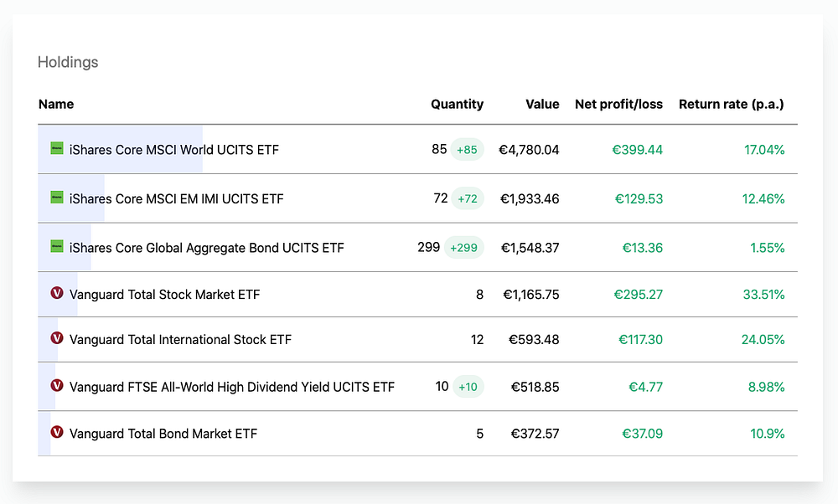Sort holdings by the Name column header

tap(56, 105)
